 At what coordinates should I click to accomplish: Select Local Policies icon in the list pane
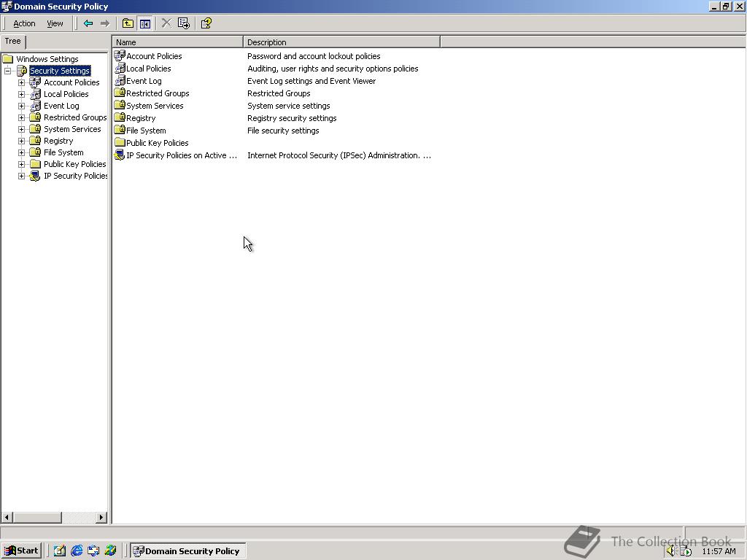tap(120, 68)
